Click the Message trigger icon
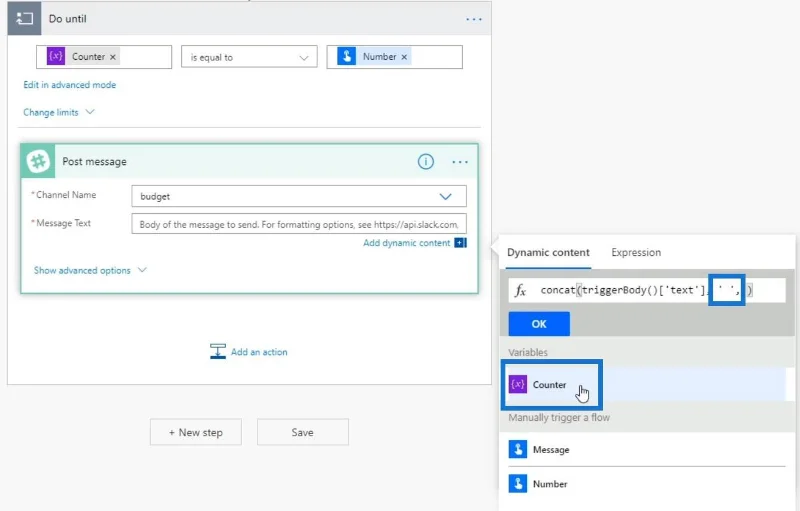Image resolution: width=800 pixels, height=511 pixels. pyautogui.click(x=518, y=449)
